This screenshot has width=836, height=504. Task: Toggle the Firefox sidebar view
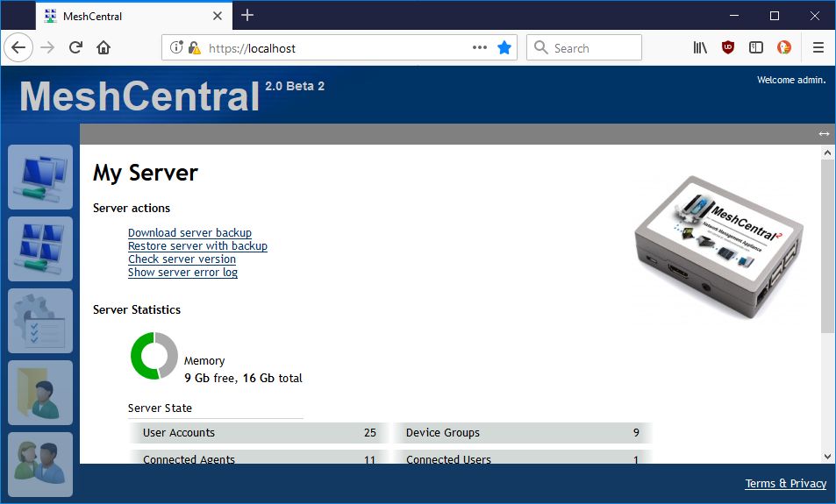pos(755,48)
